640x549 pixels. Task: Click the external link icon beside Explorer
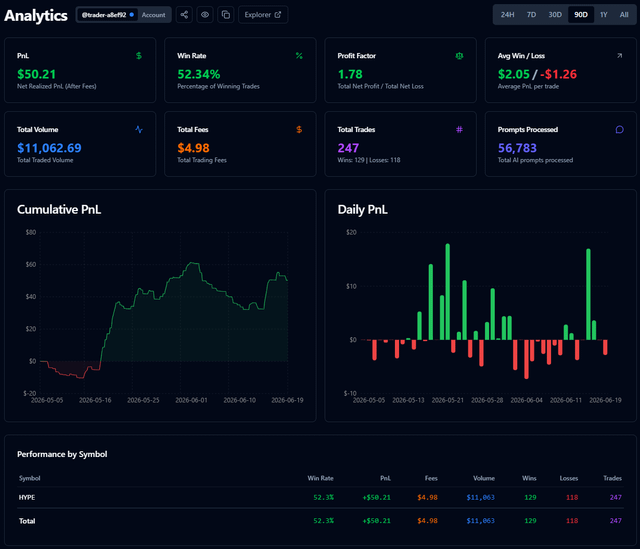(278, 15)
